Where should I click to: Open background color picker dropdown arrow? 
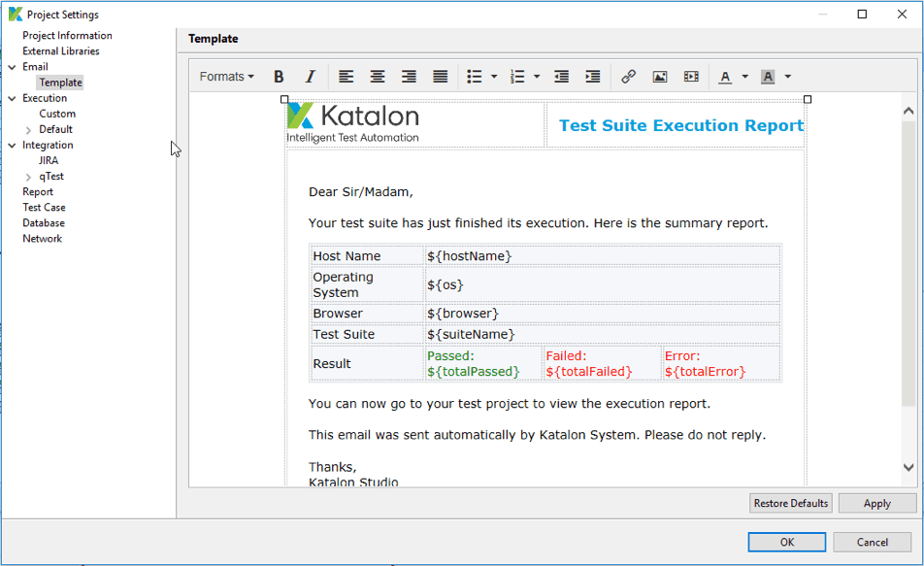(x=788, y=77)
